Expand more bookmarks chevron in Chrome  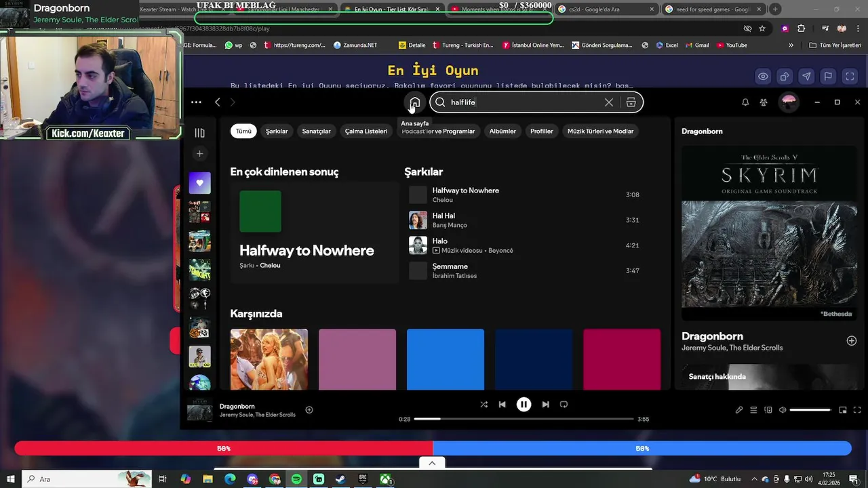click(x=791, y=45)
